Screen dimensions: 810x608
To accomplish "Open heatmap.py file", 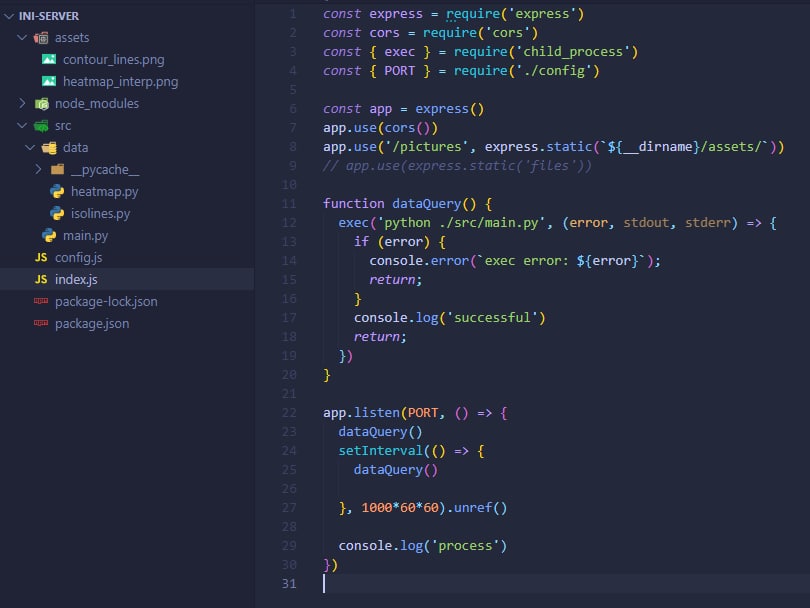I will pos(104,192).
